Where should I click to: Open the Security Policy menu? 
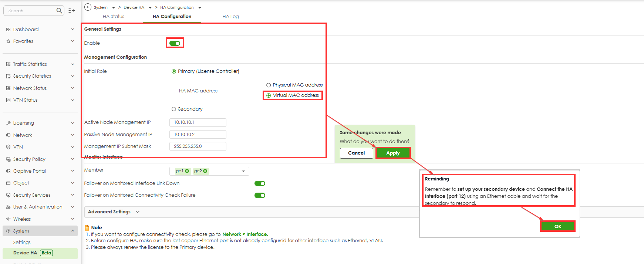pos(40,159)
